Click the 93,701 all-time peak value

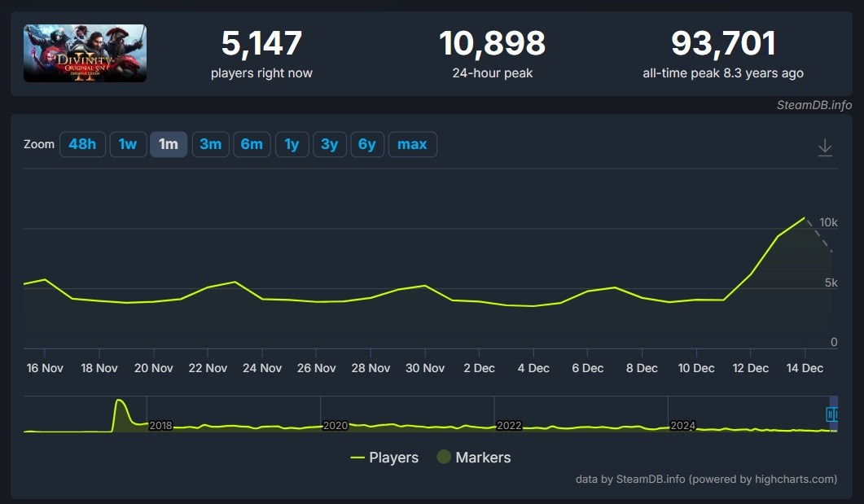coord(723,43)
